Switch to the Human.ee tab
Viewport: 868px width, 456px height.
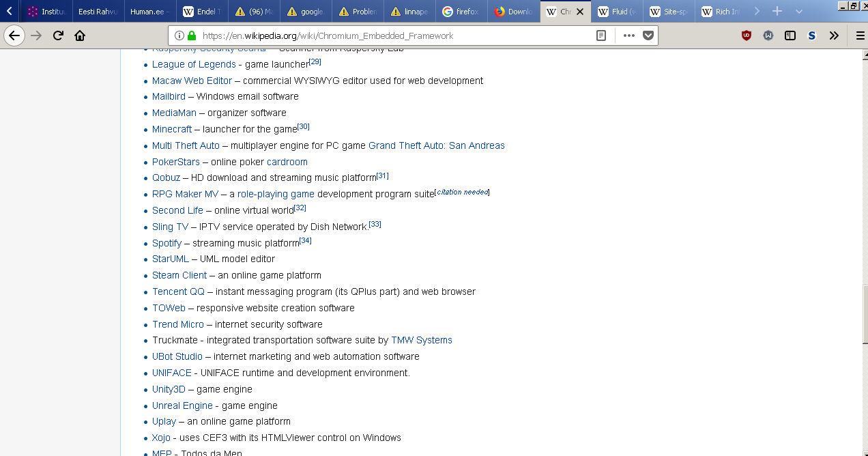(150, 12)
